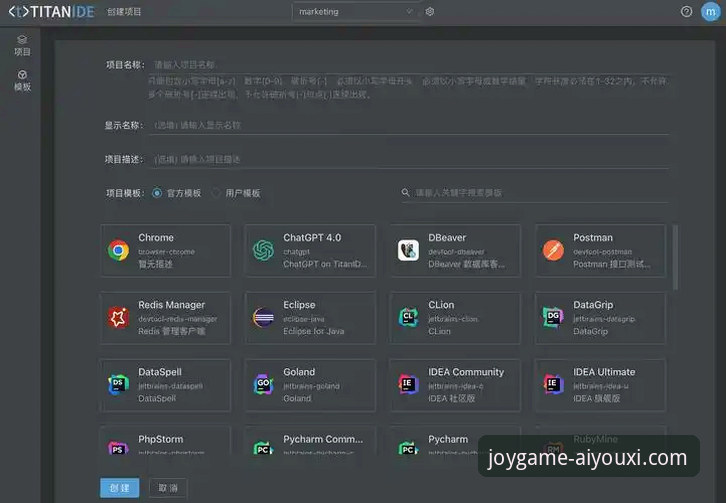726x503 pixels.
Task: Open the marketing workspace dropdown
Action: point(356,12)
